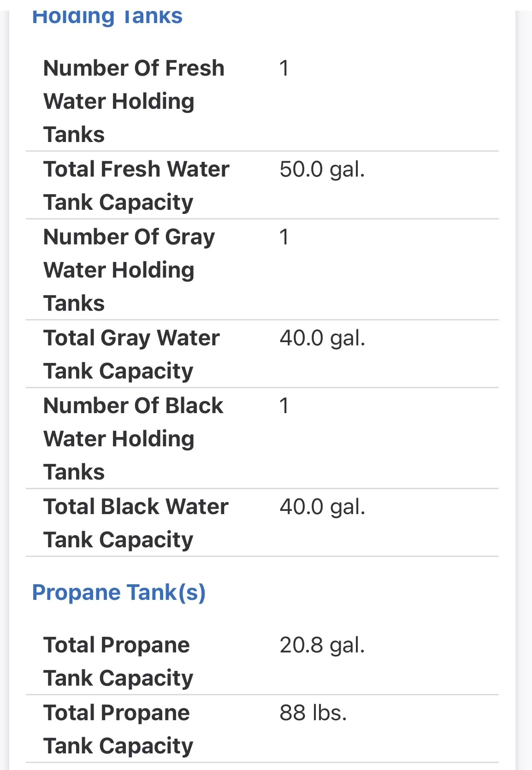Click the Propane Tank(s) section heading
This screenshot has width=532, height=770.
click(x=118, y=592)
